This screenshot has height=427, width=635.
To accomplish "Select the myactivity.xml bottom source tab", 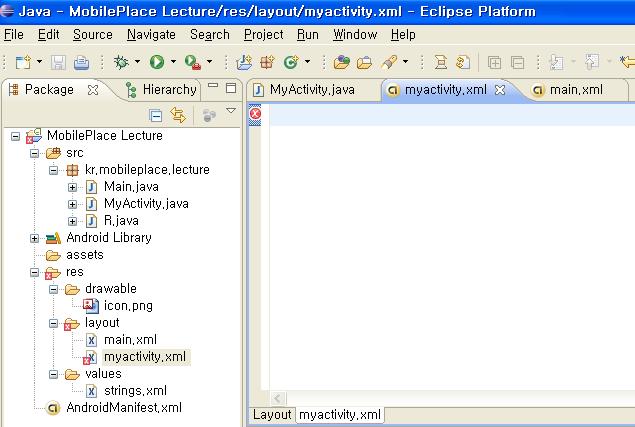I will 339,415.
